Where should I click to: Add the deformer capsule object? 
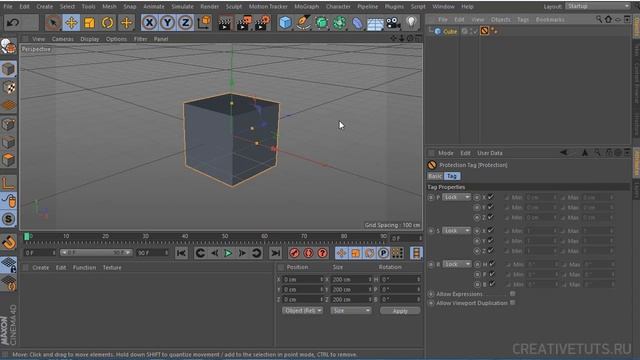click(x=358, y=23)
